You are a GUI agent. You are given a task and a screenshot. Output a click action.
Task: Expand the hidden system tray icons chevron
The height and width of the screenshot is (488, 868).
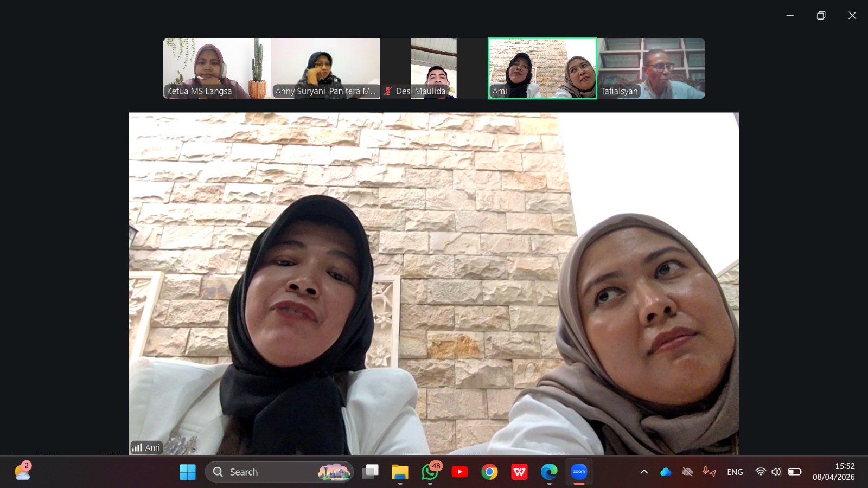coord(644,472)
